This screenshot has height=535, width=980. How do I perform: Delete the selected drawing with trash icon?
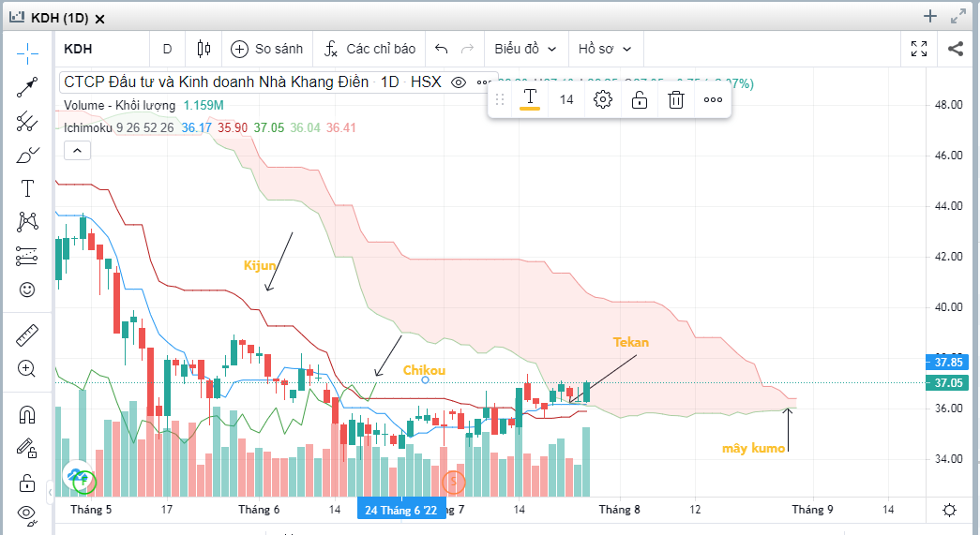[676, 99]
